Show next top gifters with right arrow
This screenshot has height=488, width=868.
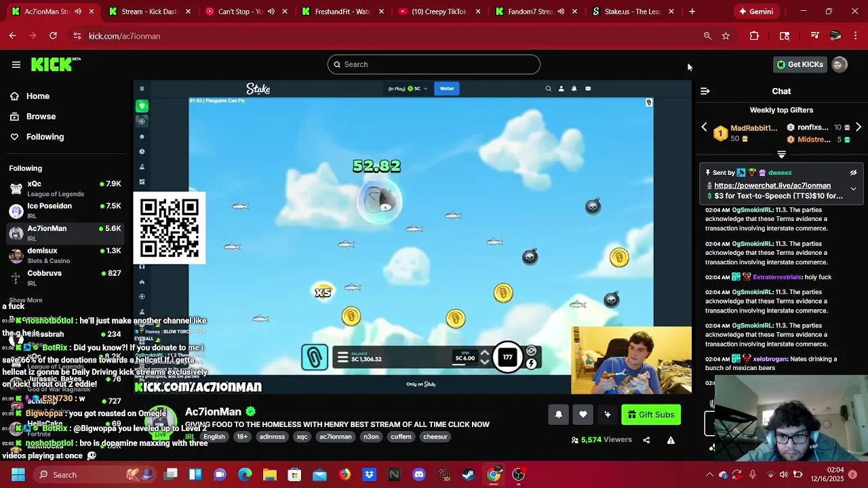point(859,127)
